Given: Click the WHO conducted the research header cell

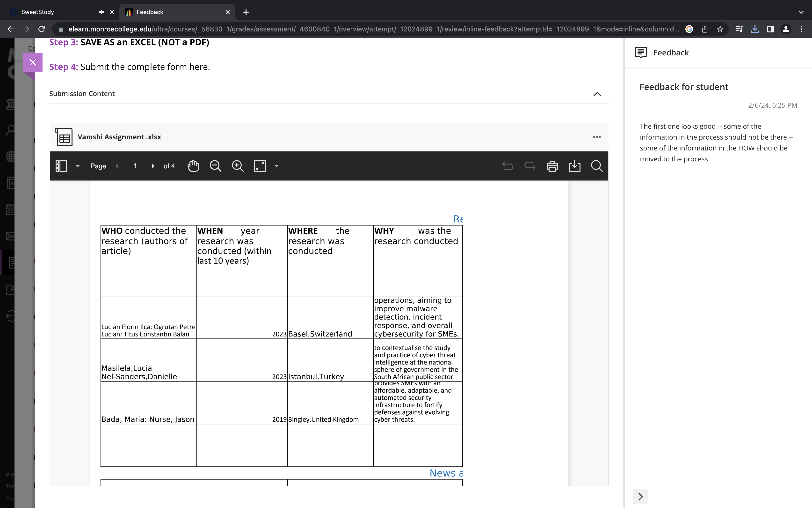Looking at the screenshot, I should (x=148, y=261).
